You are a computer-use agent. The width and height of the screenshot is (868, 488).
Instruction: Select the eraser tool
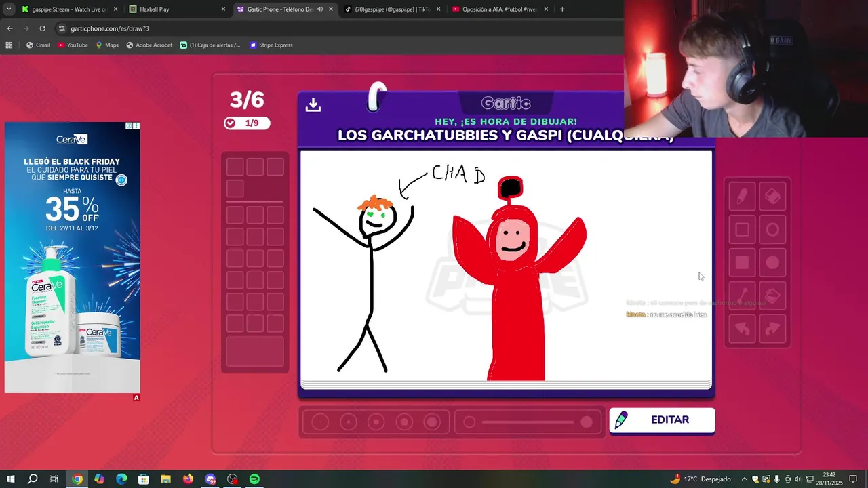[x=772, y=197]
